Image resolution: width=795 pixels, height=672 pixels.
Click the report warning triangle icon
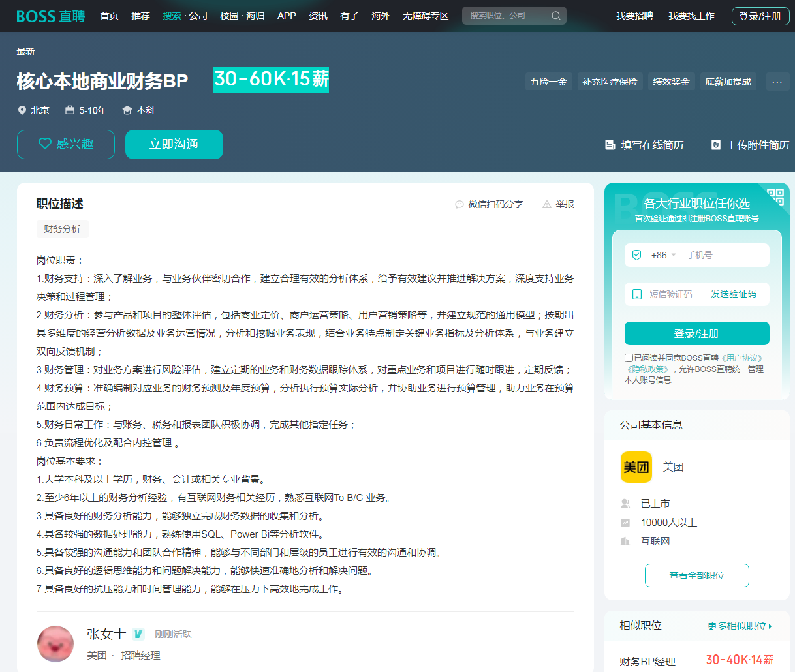(x=547, y=204)
